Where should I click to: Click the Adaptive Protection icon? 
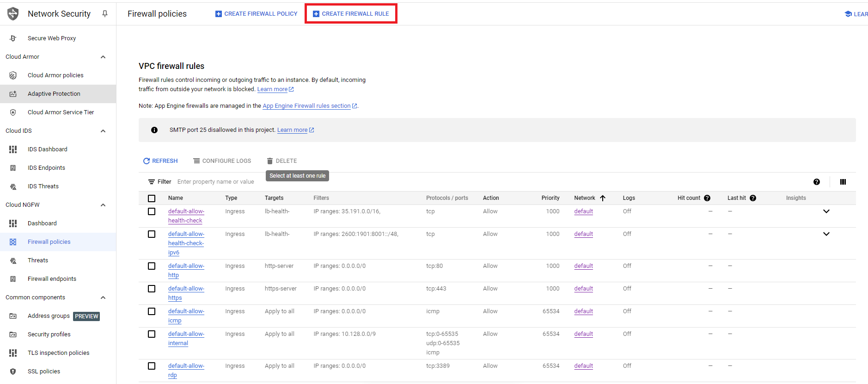click(13, 94)
